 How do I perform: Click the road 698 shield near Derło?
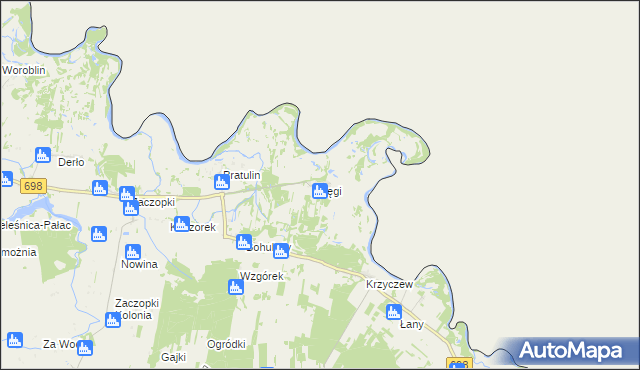click(33, 186)
